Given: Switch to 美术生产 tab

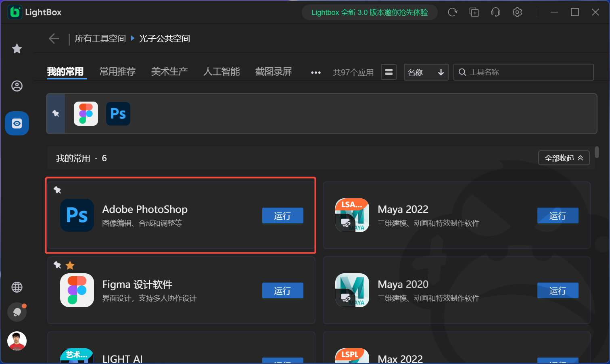Looking at the screenshot, I should (169, 72).
